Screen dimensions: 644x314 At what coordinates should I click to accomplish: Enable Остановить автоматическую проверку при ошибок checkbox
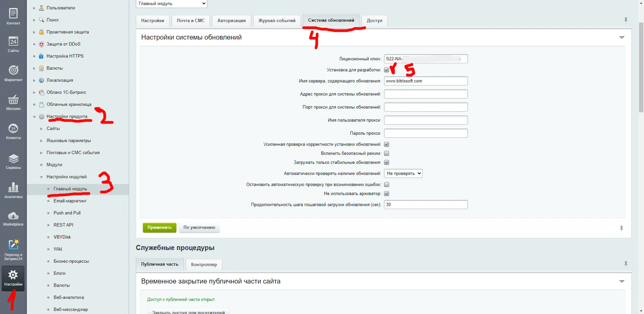(386, 184)
